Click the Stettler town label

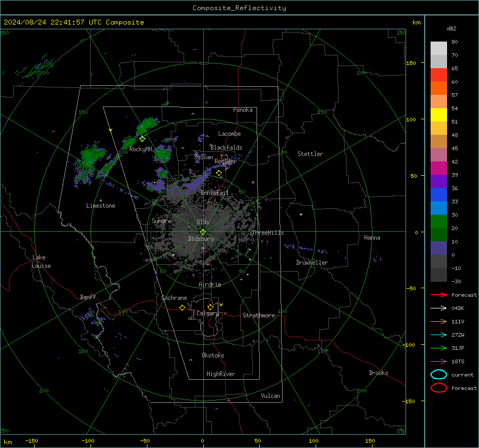point(310,154)
